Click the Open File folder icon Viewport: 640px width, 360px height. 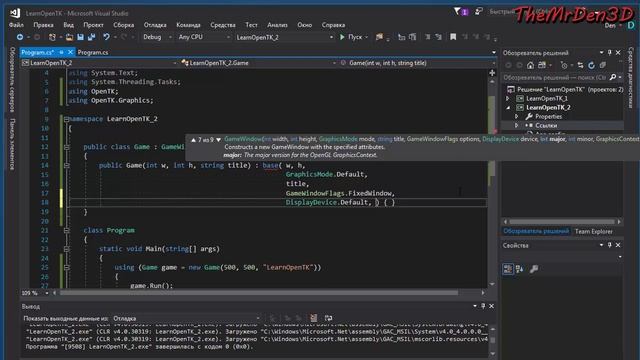point(69,37)
